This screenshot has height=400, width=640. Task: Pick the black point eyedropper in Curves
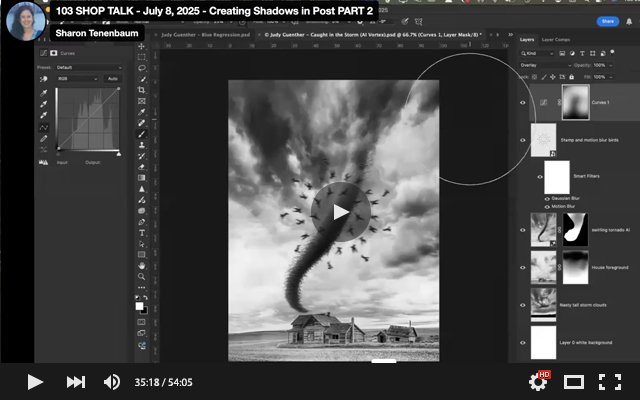click(44, 93)
